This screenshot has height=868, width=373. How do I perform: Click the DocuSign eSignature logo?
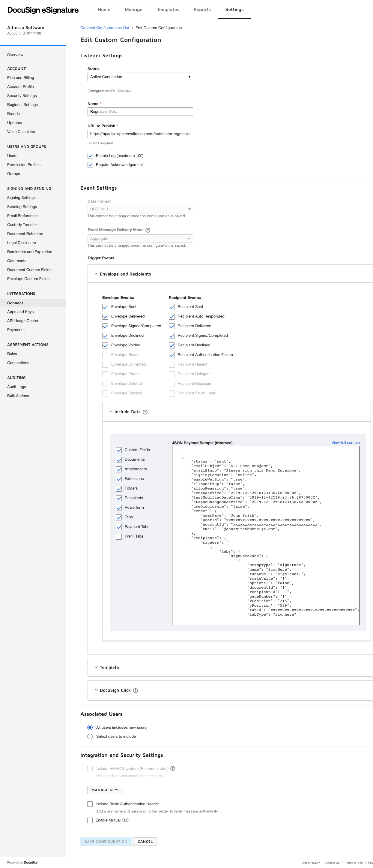pyautogui.click(x=43, y=10)
